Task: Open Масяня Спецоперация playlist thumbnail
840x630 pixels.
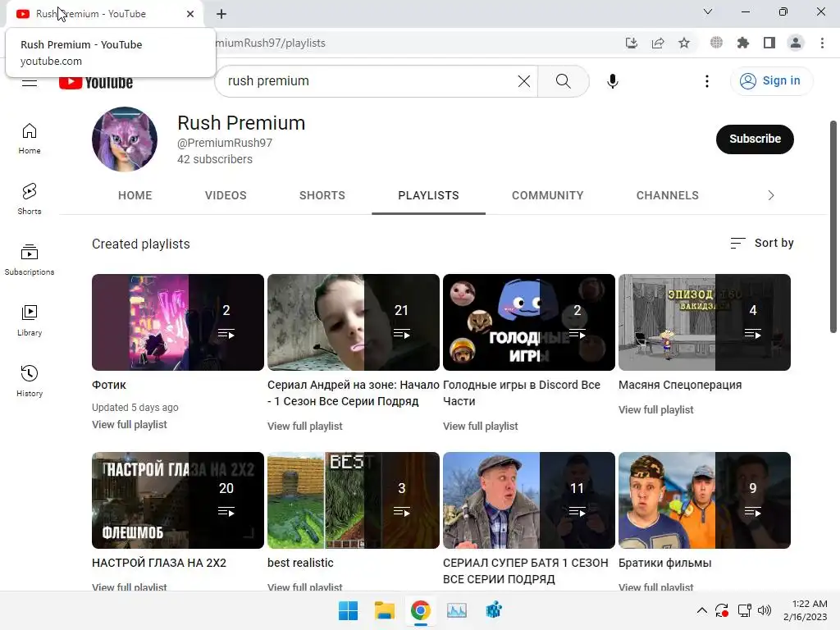Action: pos(705,322)
